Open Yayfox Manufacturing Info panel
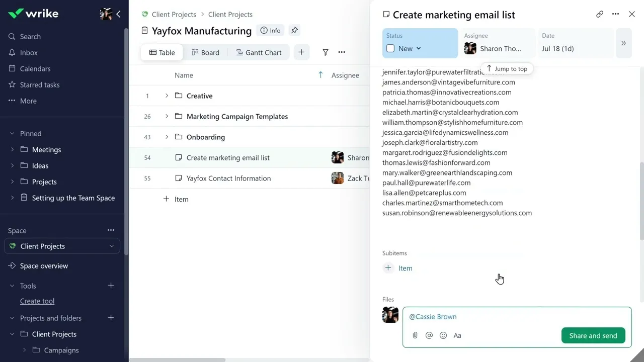The image size is (644, 362). click(x=270, y=31)
